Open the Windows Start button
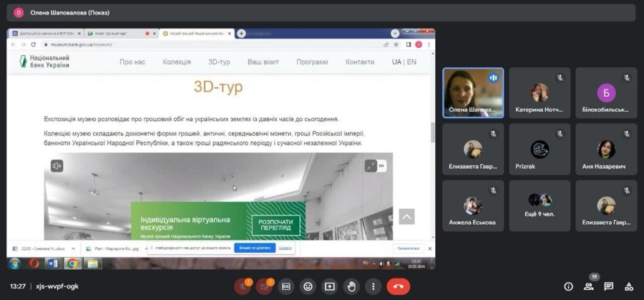Screen dimensions: 644x300 pyautogui.click(x=15, y=264)
